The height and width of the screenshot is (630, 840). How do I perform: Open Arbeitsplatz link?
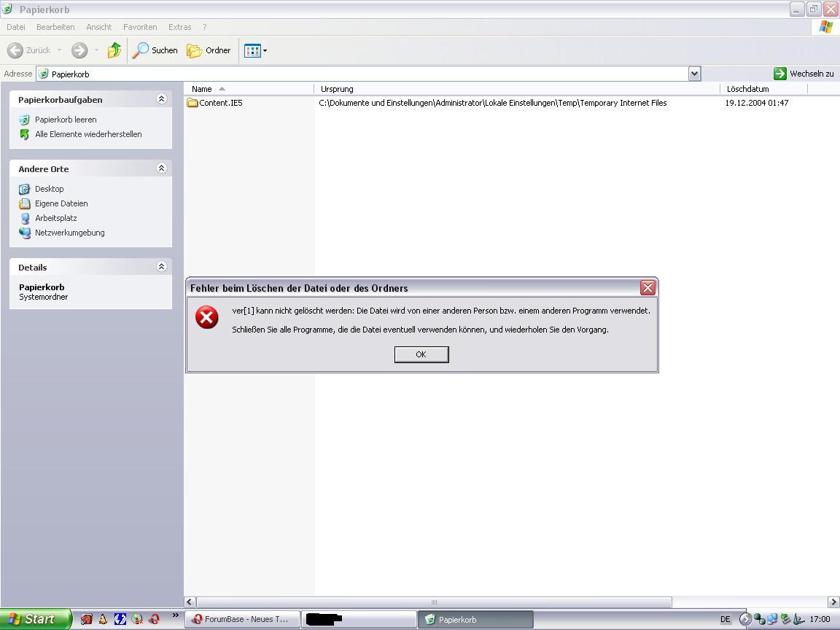pyautogui.click(x=56, y=218)
